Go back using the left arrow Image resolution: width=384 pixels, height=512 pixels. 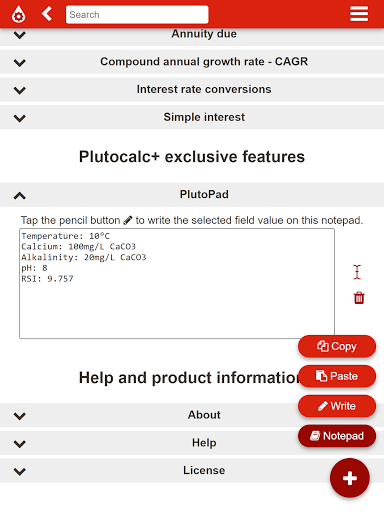point(47,14)
